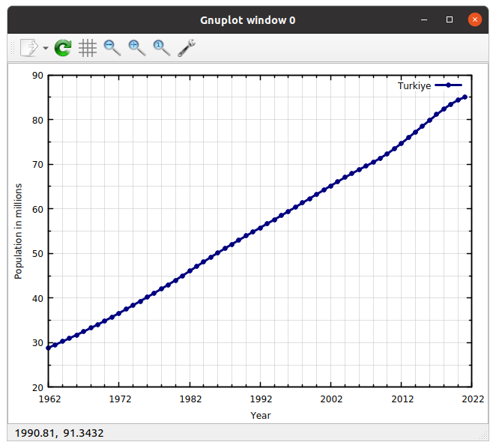Click the toolbar drag handle at the left edge
Image resolution: width=496 pixels, height=448 pixels.
click(x=11, y=48)
